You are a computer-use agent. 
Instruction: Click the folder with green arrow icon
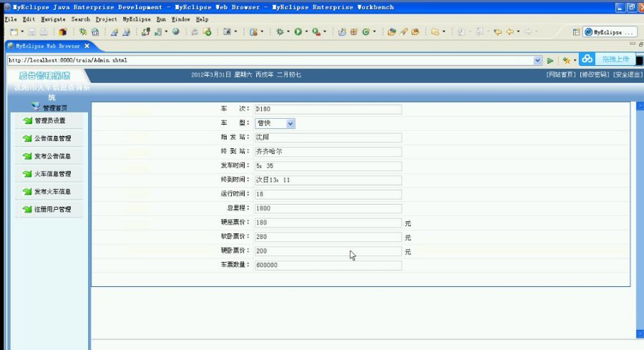[207, 31]
